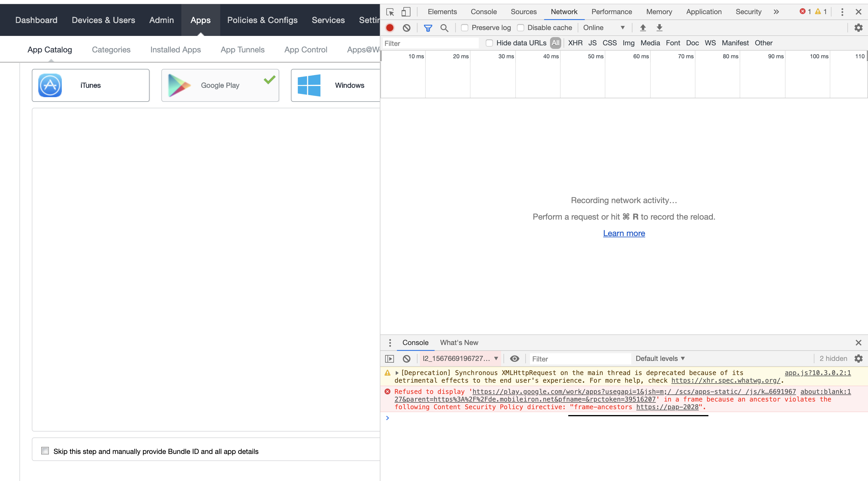Switch to the Sources tab in DevTools
The image size is (868, 481).
(523, 11)
